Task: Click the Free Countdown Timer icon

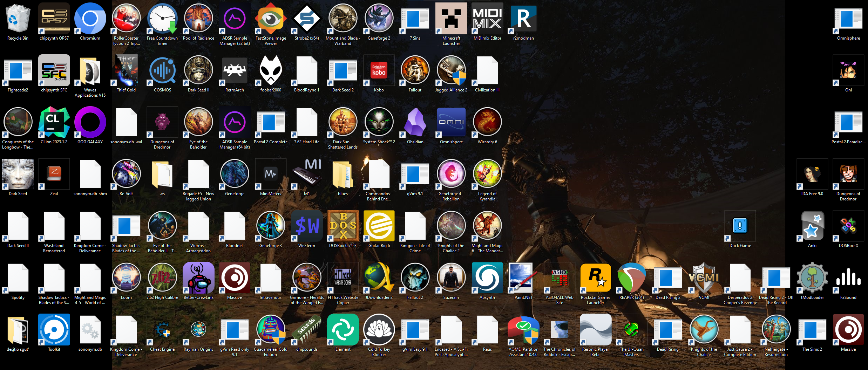Action: (162, 19)
